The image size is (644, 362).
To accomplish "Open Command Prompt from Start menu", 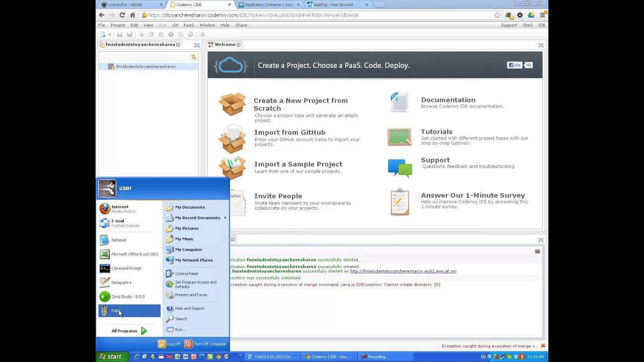I will coord(129,268).
